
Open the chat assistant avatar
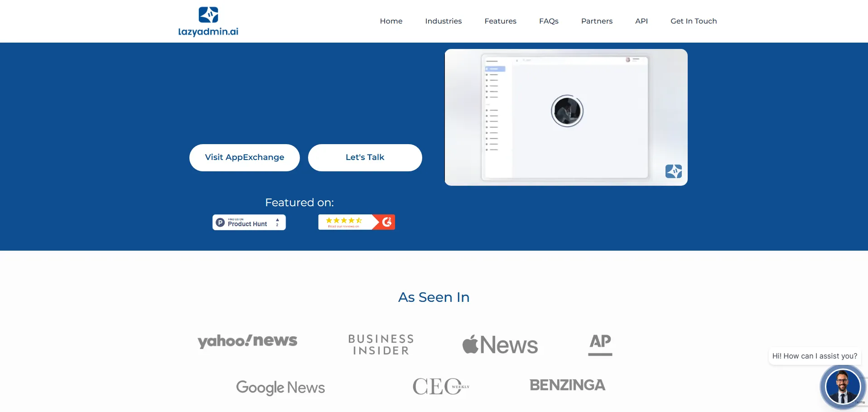(842, 387)
